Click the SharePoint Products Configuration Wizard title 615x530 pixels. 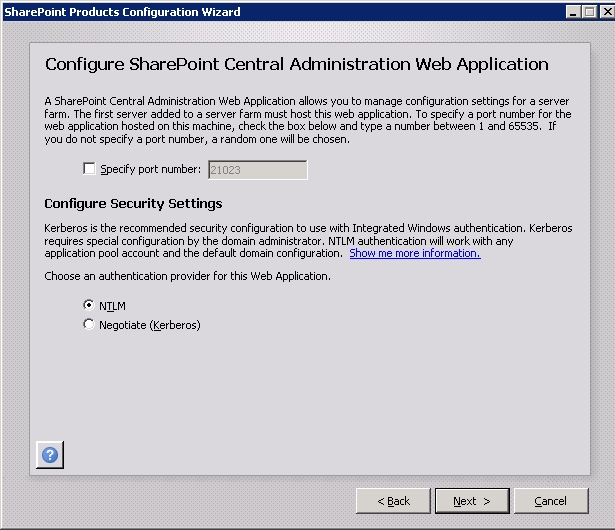[122, 12]
